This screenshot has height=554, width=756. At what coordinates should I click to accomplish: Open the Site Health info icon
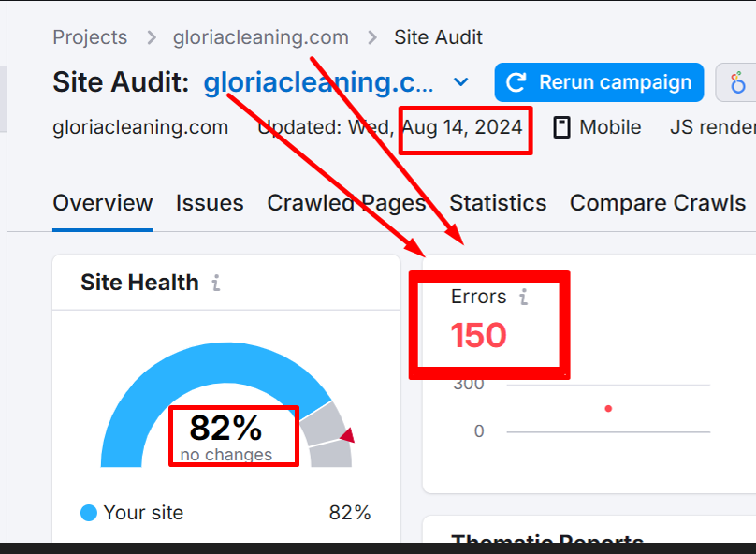pos(216,283)
